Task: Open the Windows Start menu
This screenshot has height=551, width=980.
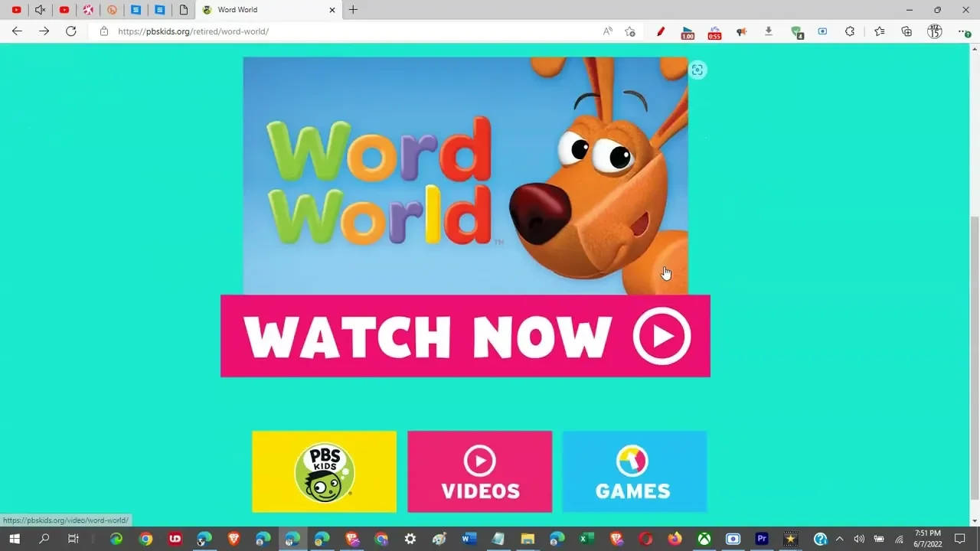Action: pos(15,539)
